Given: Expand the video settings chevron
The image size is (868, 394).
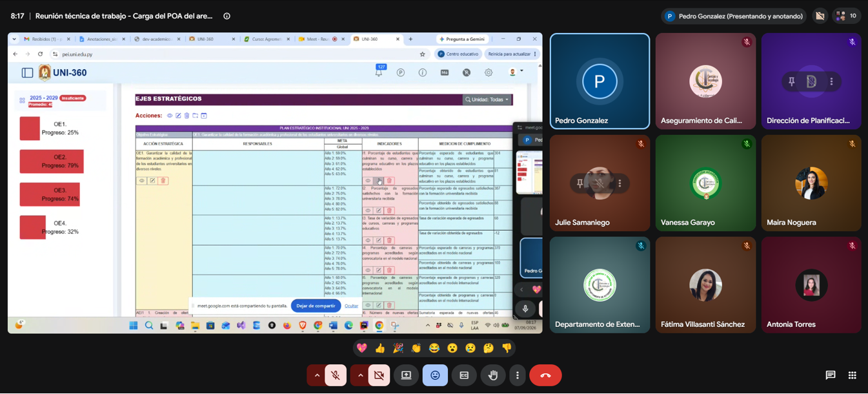Looking at the screenshot, I should [360, 375].
